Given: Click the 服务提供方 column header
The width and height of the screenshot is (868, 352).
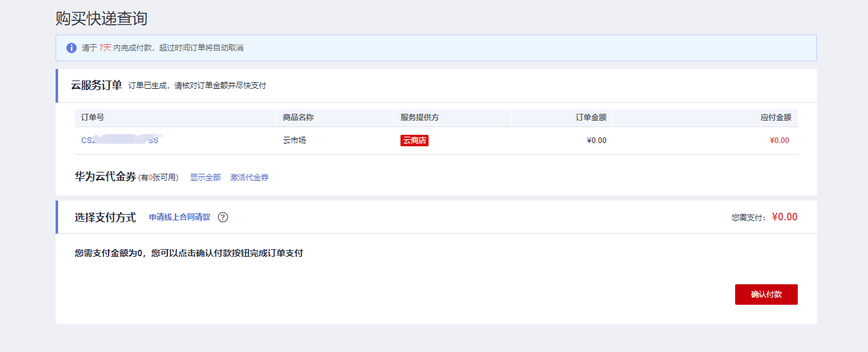Looking at the screenshot, I should point(420,118).
